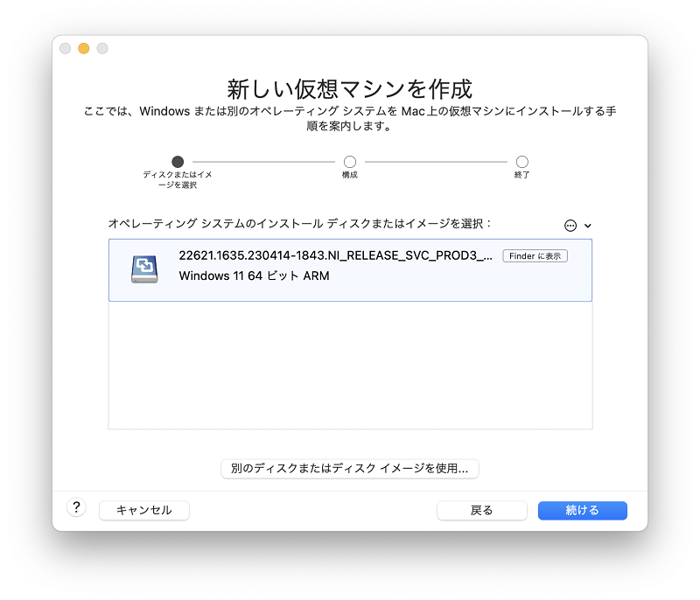Click Finder に表示 button
This screenshot has width=700, height=600.
535,256
